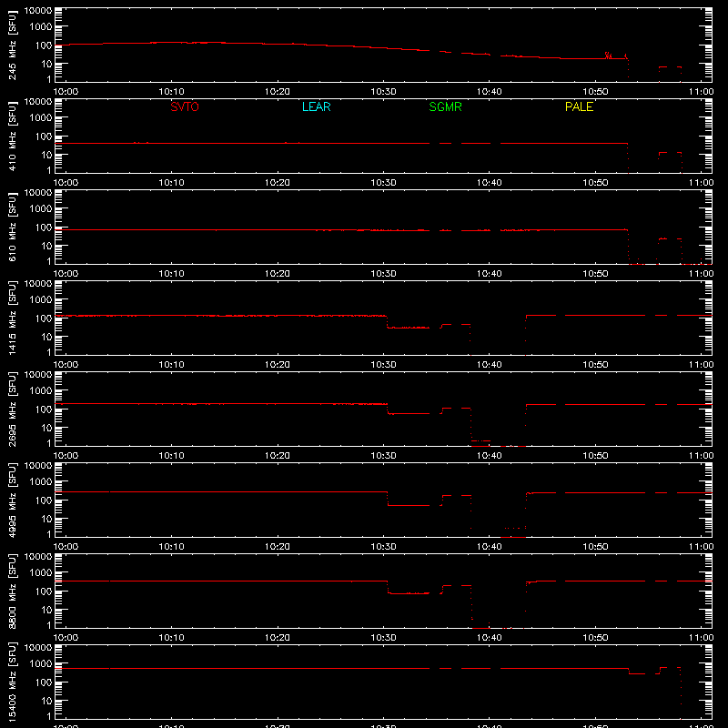728x728 pixels.
Task: Click the cyan LEAR station label
Action: pos(316,106)
